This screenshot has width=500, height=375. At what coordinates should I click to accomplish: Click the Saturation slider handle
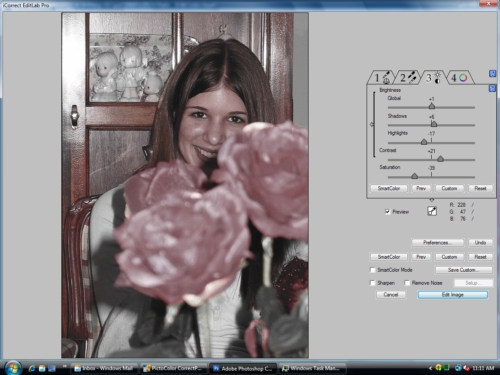pos(414,176)
